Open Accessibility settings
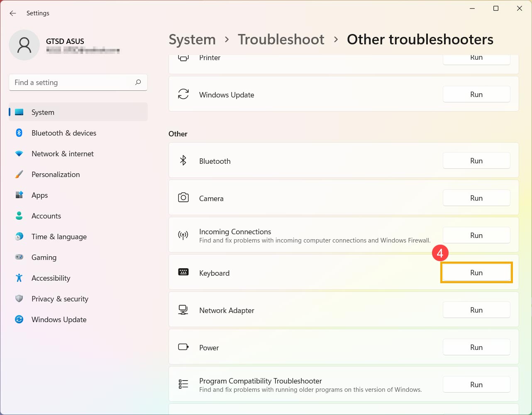 pyautogui.click(x=78, y=278)
